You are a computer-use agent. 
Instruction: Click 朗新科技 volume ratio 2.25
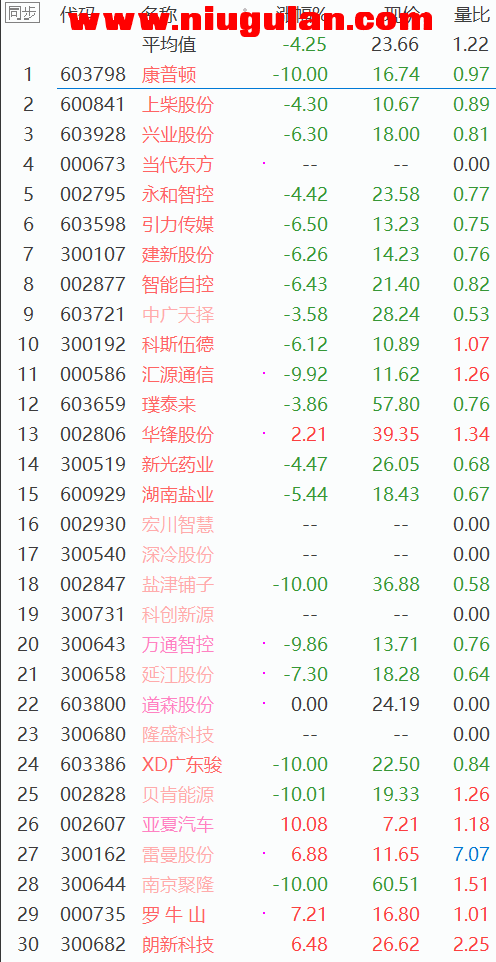471,946
